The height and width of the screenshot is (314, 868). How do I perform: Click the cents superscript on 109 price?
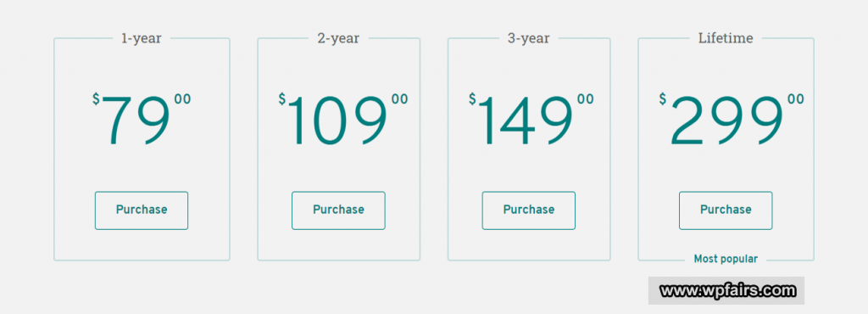tap(400, 99)
